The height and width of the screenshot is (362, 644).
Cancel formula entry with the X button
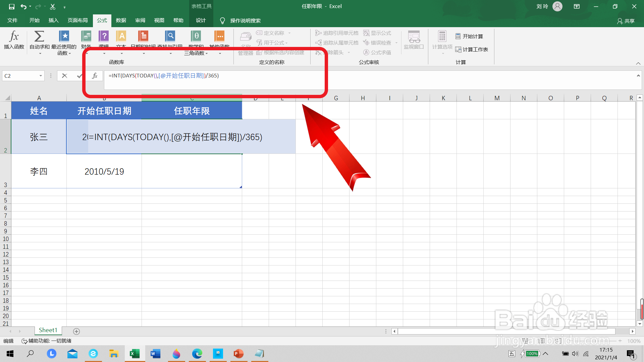(64, 76)
